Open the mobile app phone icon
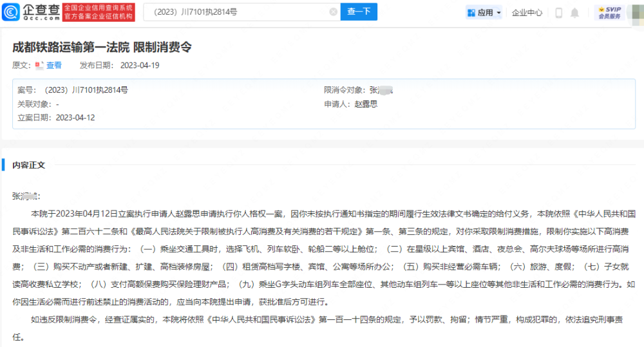644x347 pixels. 558,13
